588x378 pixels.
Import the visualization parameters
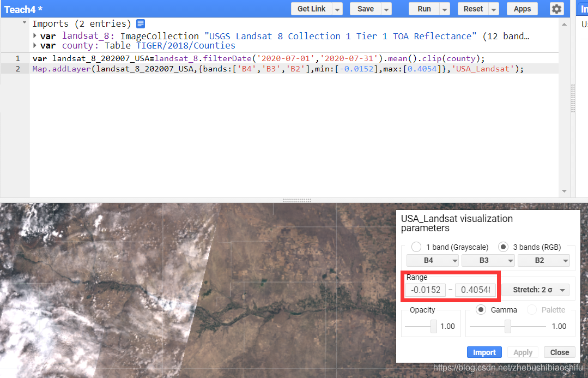(484, 352)
